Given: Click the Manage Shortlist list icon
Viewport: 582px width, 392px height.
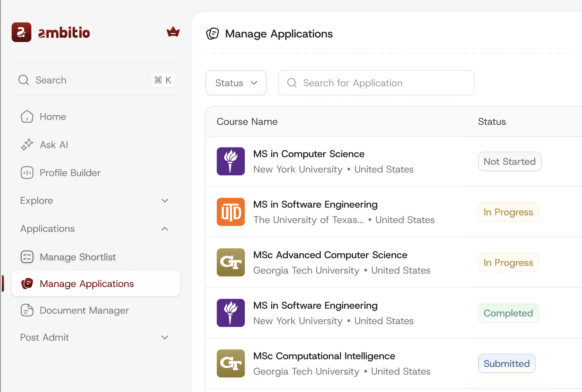Looking at the screenshot, I should pyautogui.click(x=27, y=257).
